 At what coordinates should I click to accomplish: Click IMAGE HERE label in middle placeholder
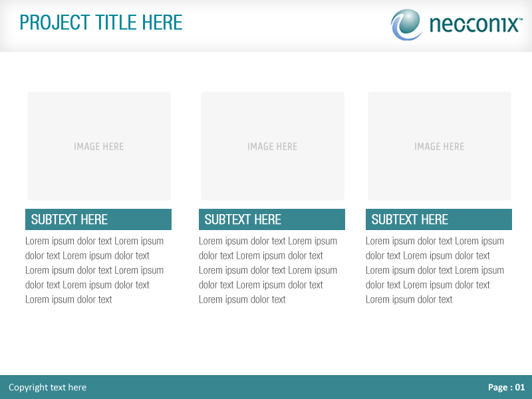pos(273,146)
